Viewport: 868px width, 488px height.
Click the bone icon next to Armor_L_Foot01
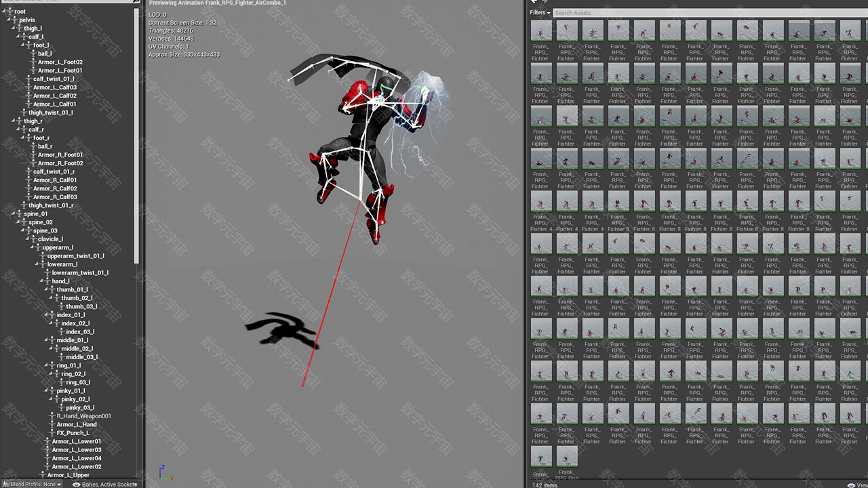33,70
